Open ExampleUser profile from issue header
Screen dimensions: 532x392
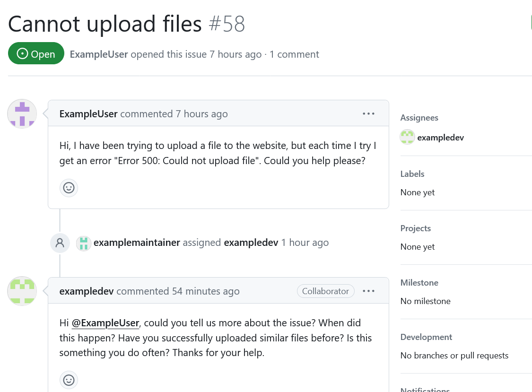pos(99,54)
